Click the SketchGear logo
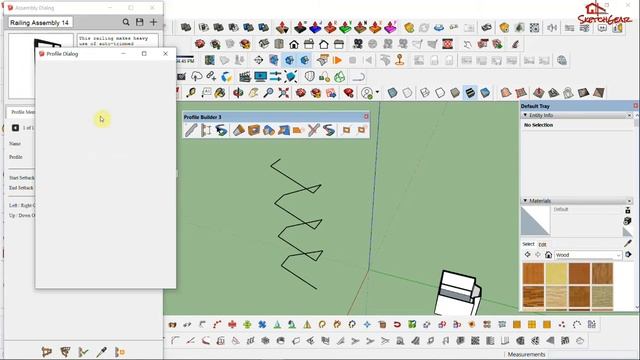 (x=604, y=15)
